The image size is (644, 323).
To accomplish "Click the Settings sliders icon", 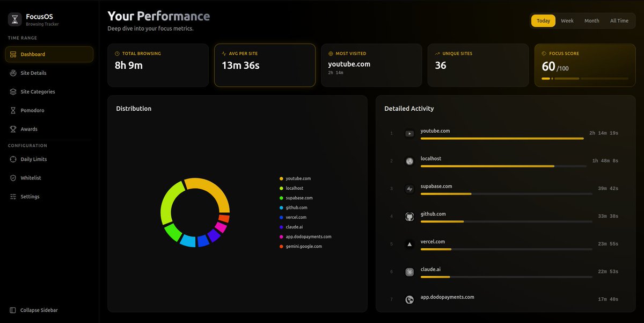I will (x=13, y=197).
